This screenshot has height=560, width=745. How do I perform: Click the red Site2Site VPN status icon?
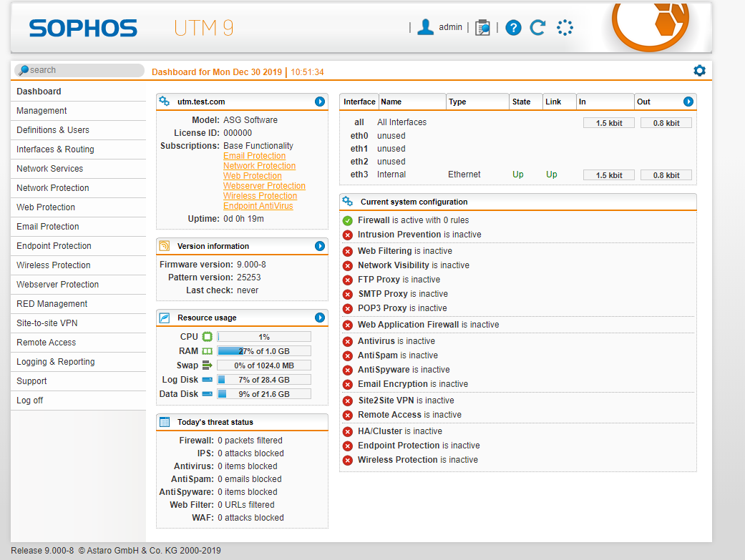[348, 401]
